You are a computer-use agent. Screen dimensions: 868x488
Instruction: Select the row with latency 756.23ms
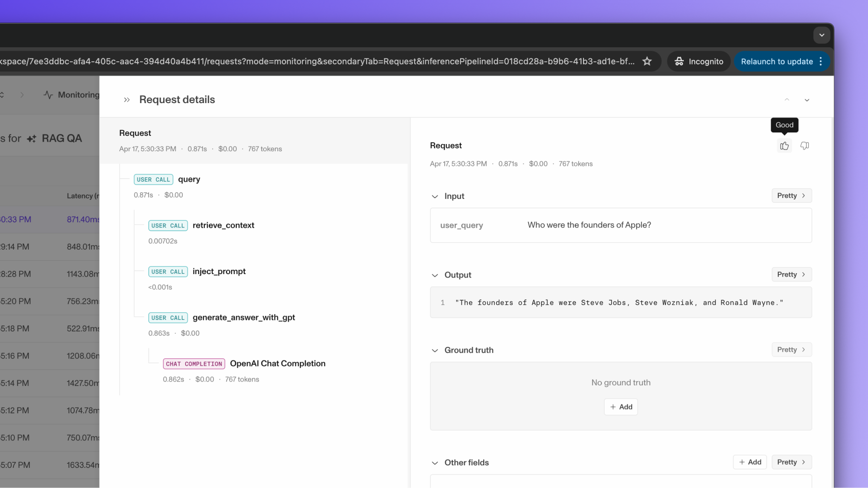coord(50,302)
